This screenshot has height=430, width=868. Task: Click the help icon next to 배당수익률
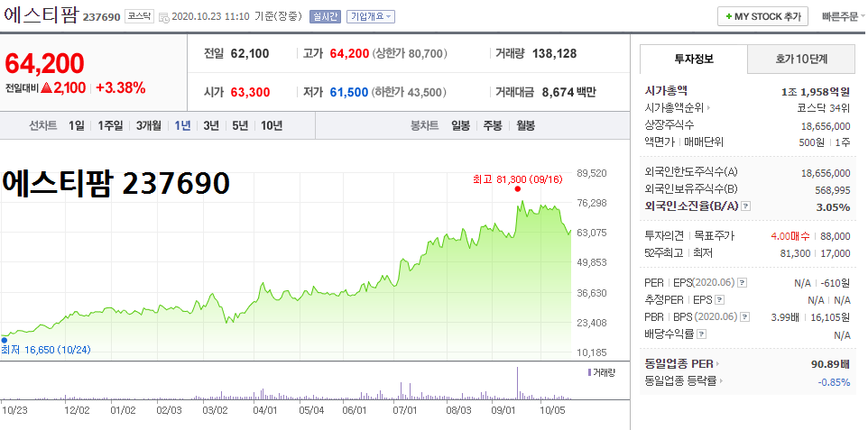(701, 334)
